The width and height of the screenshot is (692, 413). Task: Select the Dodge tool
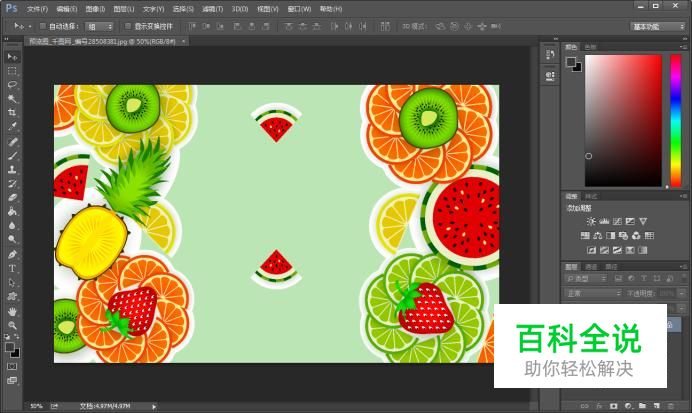point(12,239)
